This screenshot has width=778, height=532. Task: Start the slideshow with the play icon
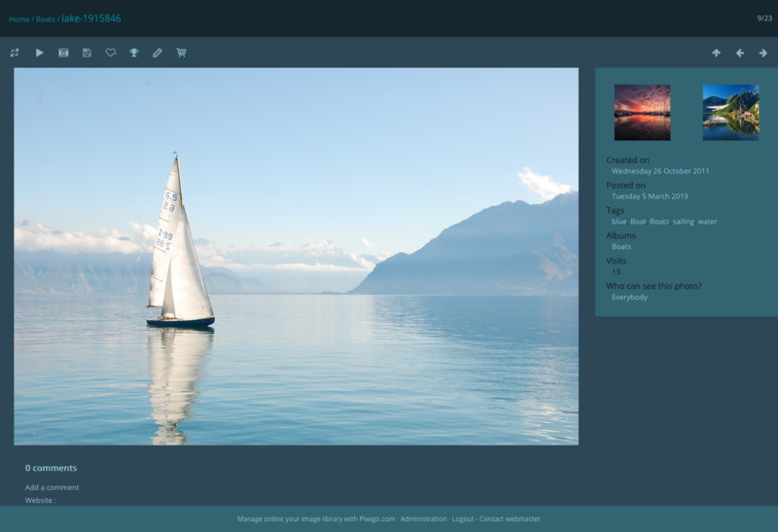pos(40,53)
